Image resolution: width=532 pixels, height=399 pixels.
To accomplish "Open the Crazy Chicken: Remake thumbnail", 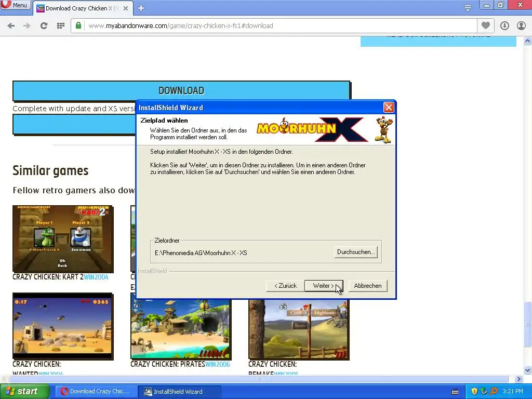I will [299, 329].
